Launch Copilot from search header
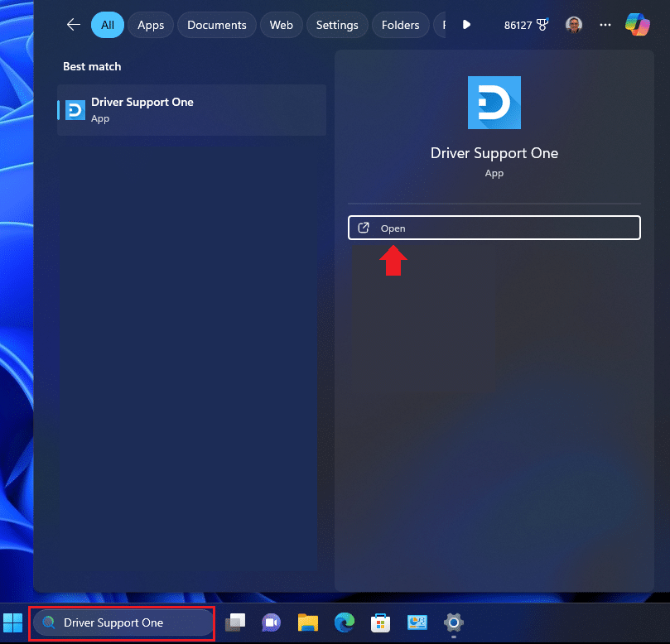The height and width of the screenshot is (644, 670). [637, 25]
